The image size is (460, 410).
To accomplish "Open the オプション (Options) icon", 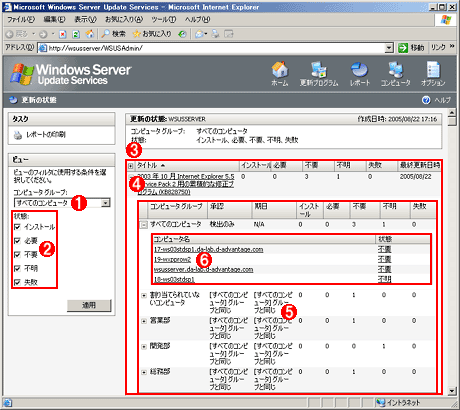I will 433,74.
